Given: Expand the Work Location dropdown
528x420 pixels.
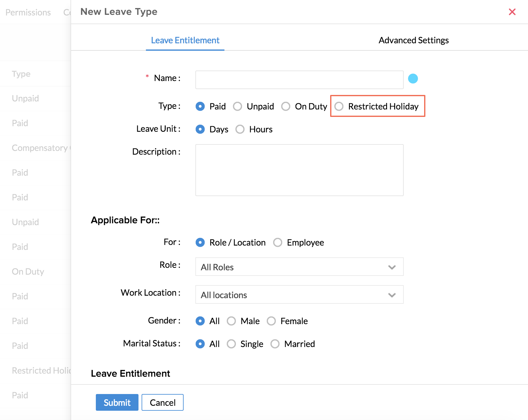Looking at the screenshot, I should (299, 295).
